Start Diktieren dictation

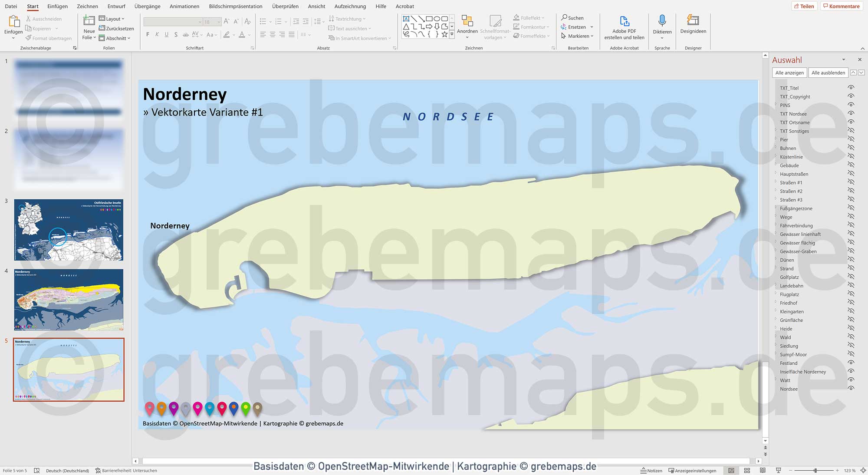coord(662,26)
